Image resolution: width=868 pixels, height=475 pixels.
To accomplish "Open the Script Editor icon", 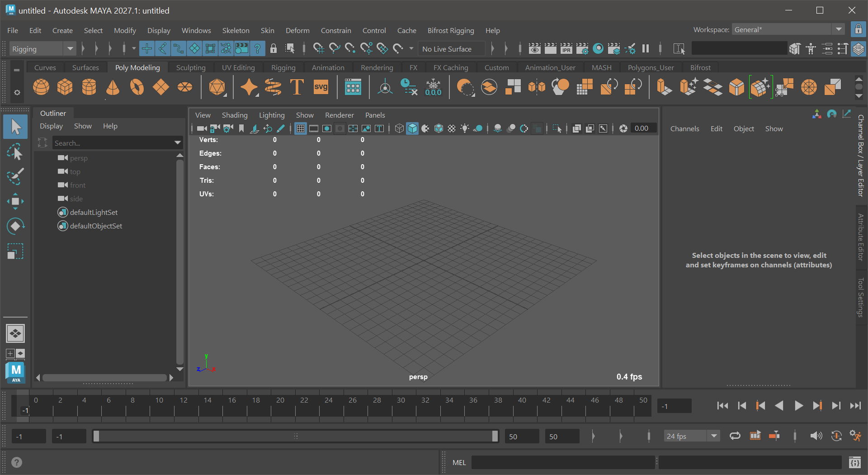I will (854, 462).
